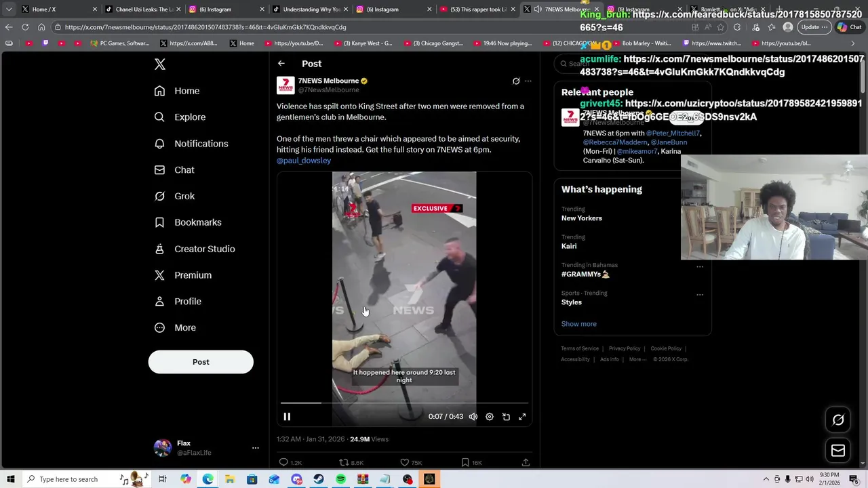Open the post's three-dot more menu
This screenshot has width=868, height=488.
528,81
